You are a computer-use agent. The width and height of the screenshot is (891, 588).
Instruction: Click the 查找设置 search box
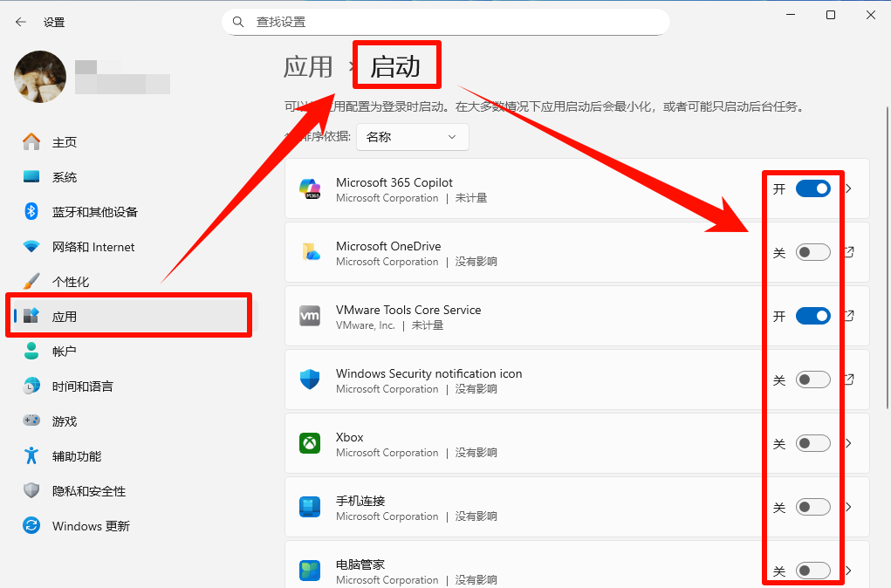[445, 22]
